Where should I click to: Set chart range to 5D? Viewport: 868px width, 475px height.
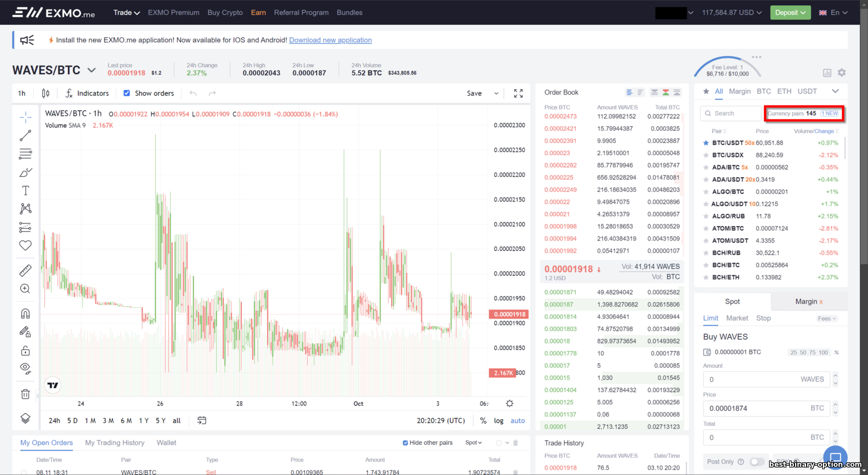72,421
